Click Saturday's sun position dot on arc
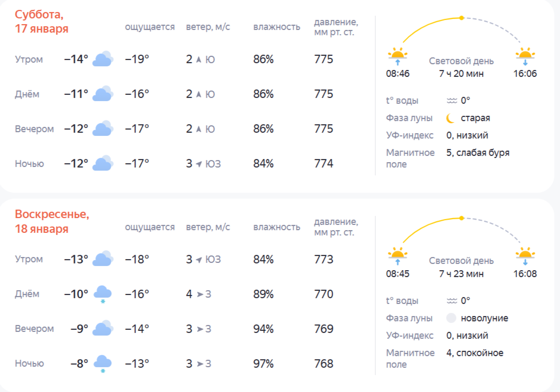560x392 pixels. pos(461,18)
